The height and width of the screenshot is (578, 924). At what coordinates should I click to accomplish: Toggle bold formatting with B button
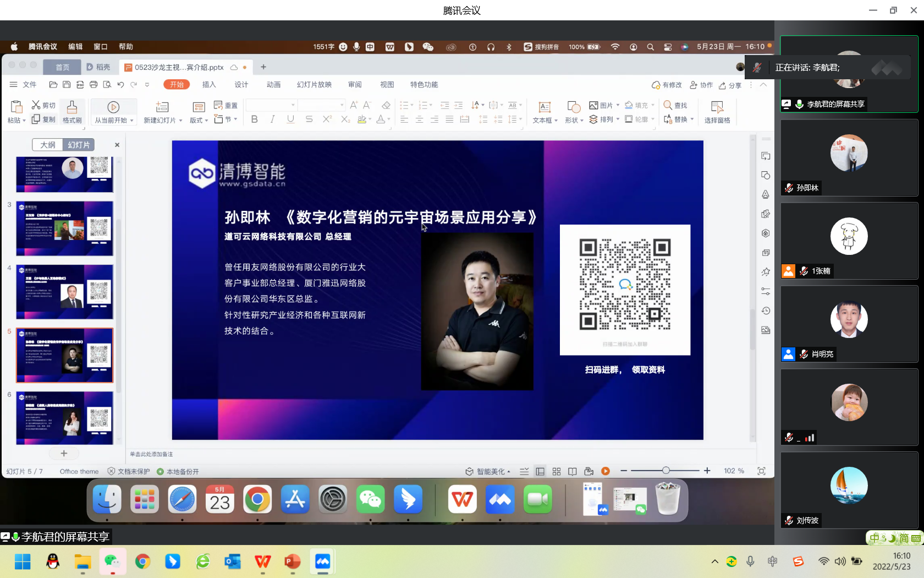[254, 119]
